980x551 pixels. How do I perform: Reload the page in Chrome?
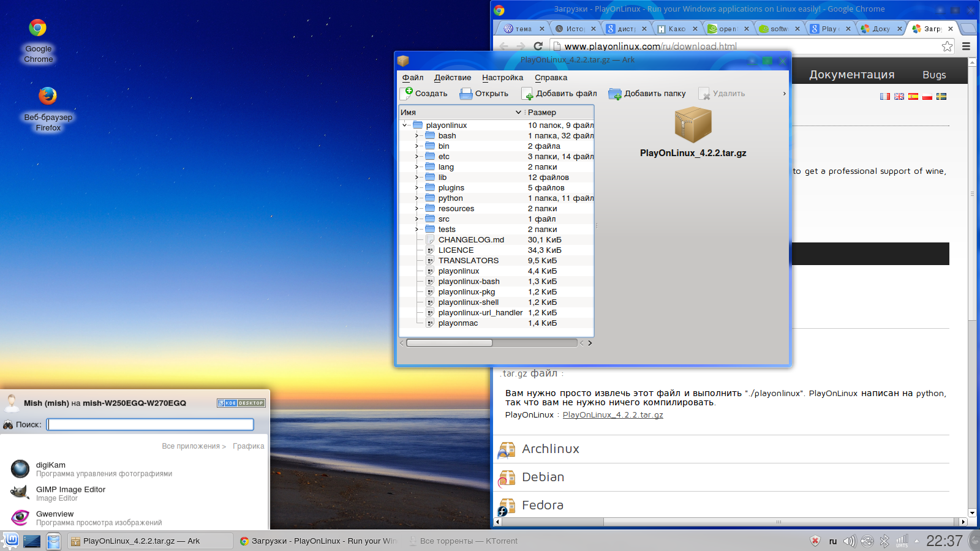[x=538, y=46]
